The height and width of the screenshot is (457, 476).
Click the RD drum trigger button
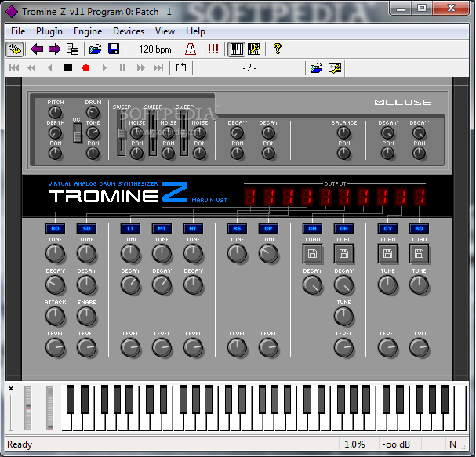point(419,229)
